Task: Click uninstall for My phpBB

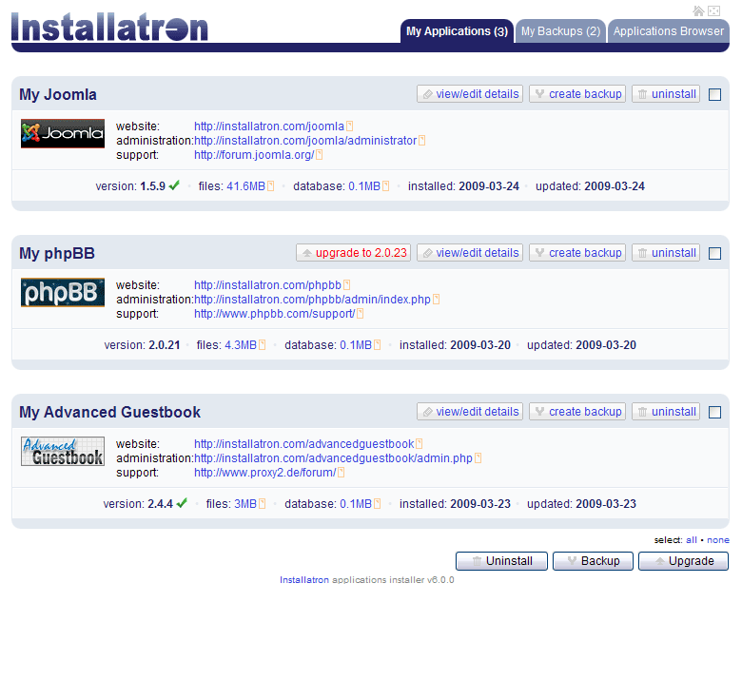Action: click(666, 253)
